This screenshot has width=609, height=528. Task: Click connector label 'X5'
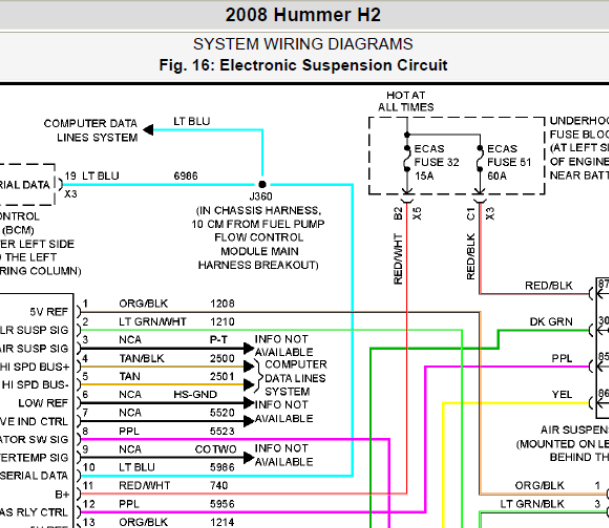[x=417, y=214]
